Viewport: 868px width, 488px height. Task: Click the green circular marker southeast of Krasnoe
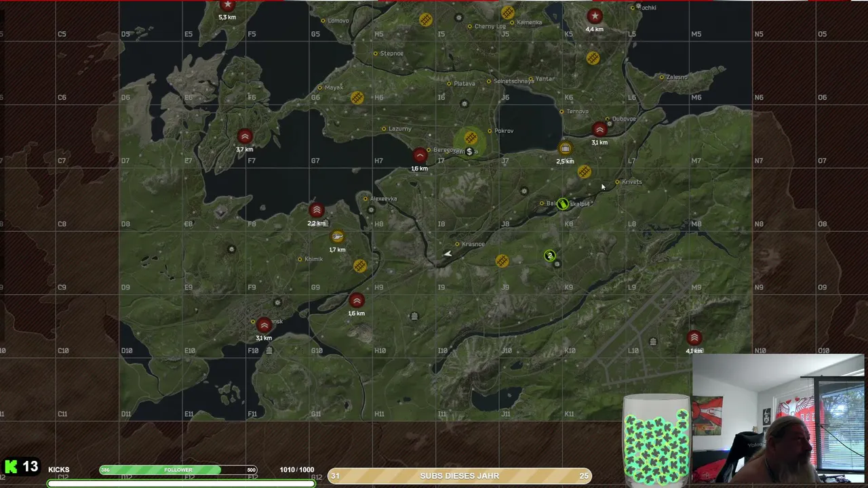[x=549, y=256]
